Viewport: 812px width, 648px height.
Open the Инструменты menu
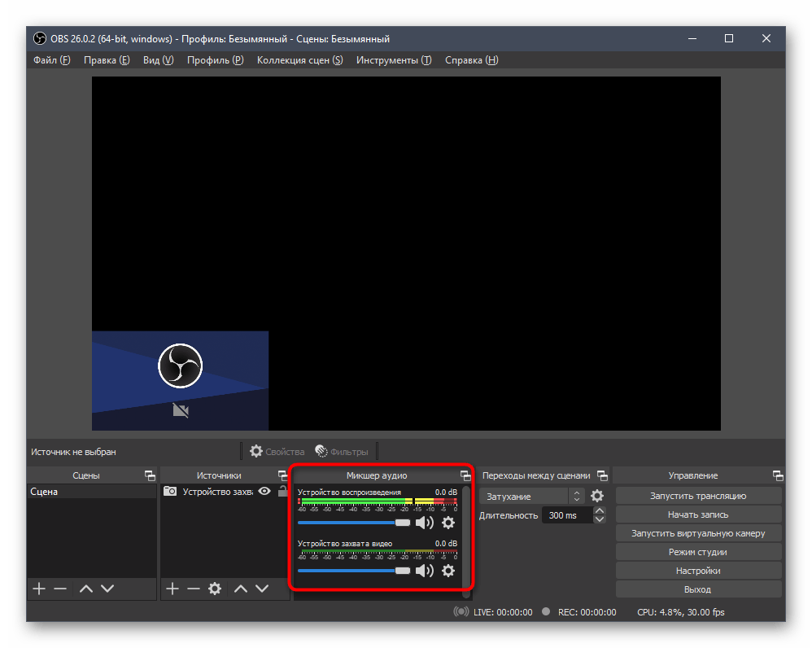pos(393,60)
